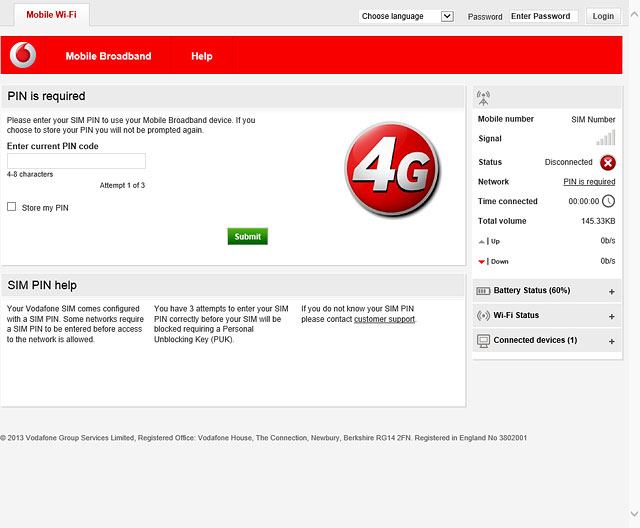640x528 pixels.
Task: Click the Login button
Action: coord(603,16)
